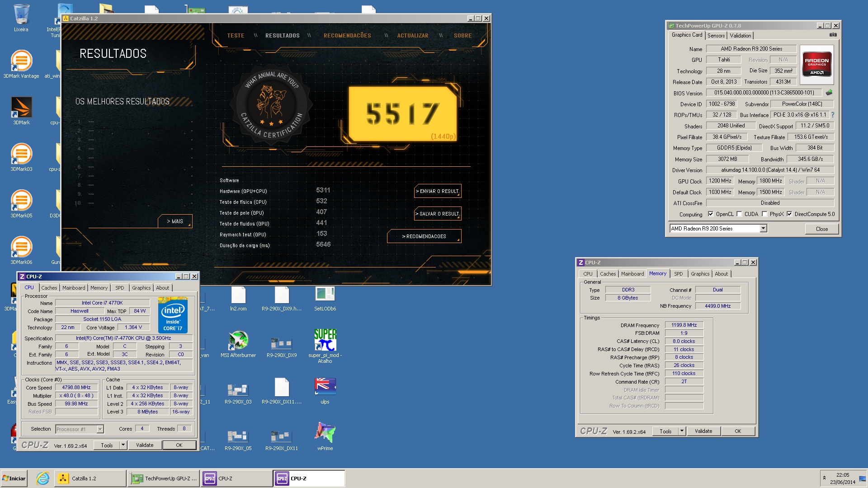The height and width of the screenshot is (488, 868).
Task: Click the MAIS button in best results
Action: click(x=175, y=221)
